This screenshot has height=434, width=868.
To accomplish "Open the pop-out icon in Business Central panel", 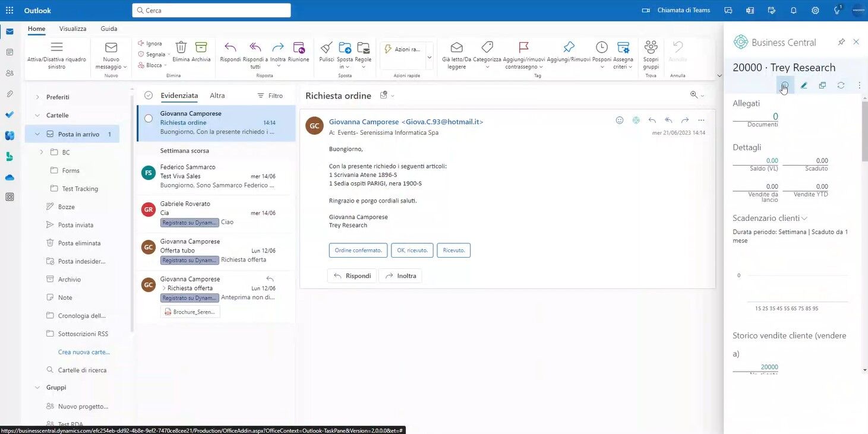I will tap(822, 85).
